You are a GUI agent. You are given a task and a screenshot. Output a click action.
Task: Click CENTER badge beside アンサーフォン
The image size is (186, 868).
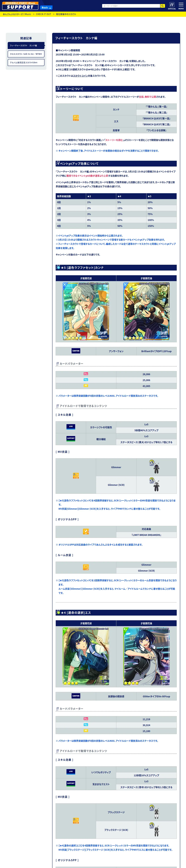click(x=76, y=351)
